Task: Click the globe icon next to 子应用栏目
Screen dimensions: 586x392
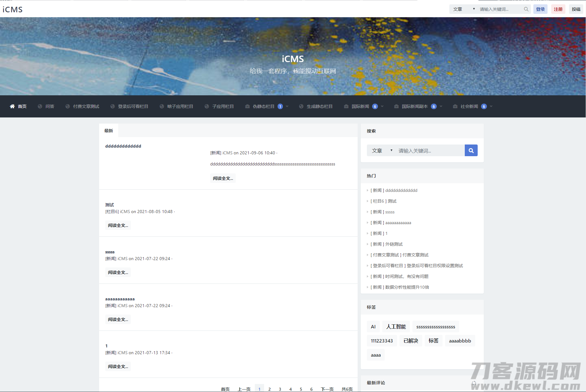Action: click(207, 106)
